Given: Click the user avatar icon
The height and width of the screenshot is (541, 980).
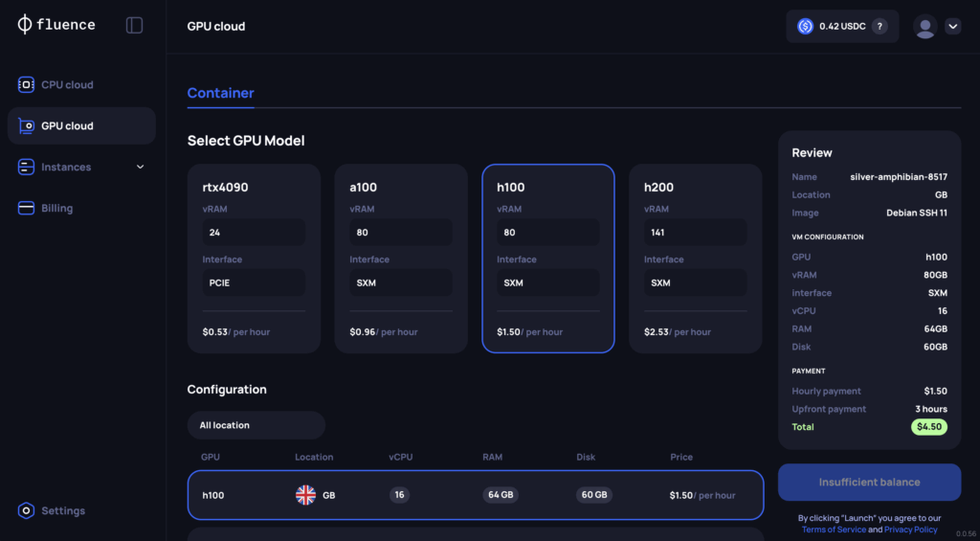Looking at the screenshot, I should (x=924, y=27).
